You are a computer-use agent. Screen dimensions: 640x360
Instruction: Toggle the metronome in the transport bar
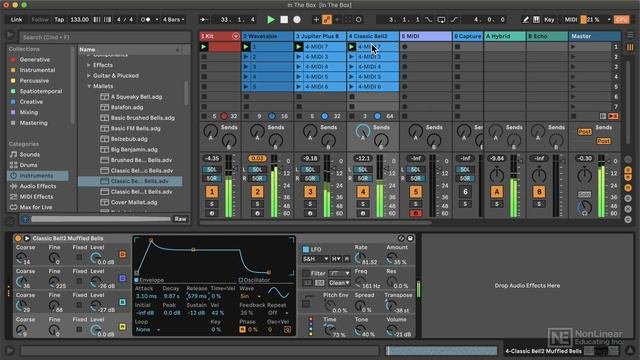pos(145,20)
